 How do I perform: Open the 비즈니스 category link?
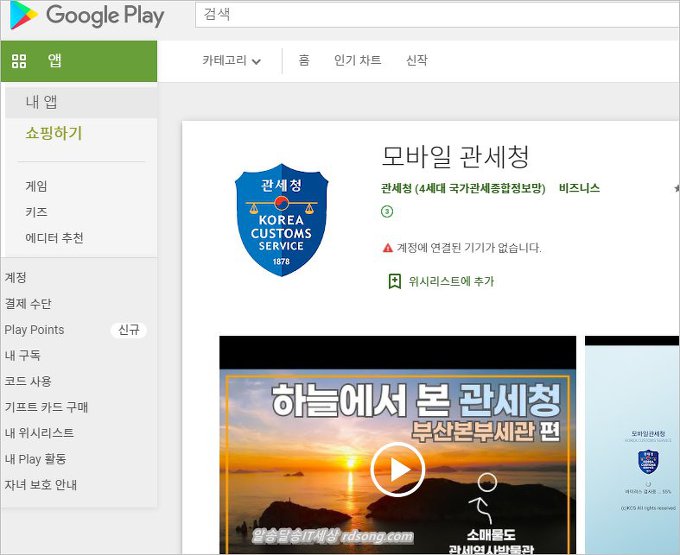click(579, 188)
